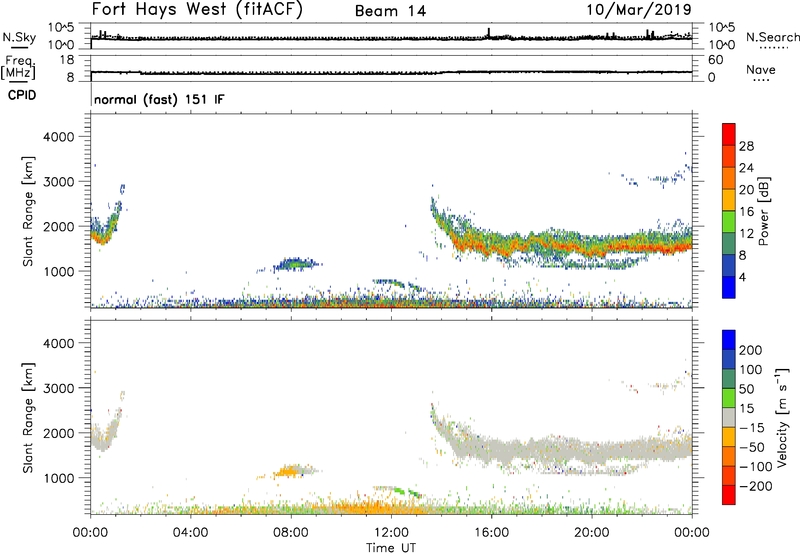Select the "Beam 14" label
The height and width of the screenshot is (554, 800).
(390, 11)
